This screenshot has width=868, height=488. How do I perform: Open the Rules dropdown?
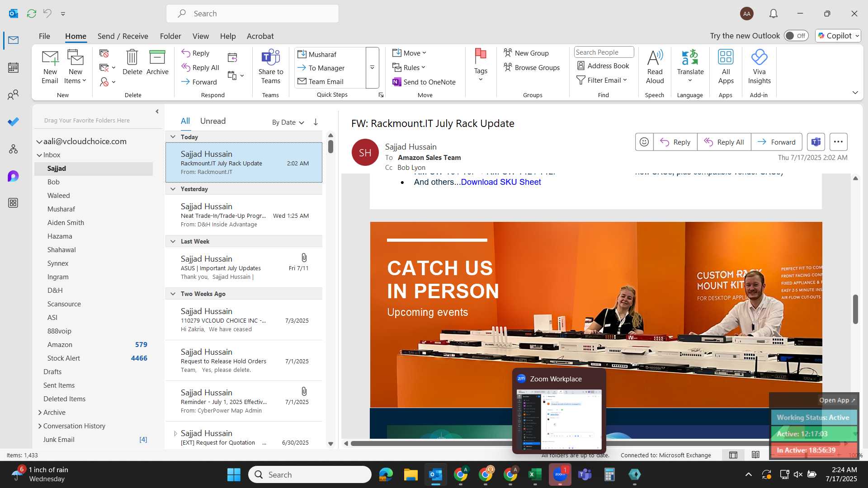pyautogui.click(x=409, y=67)
